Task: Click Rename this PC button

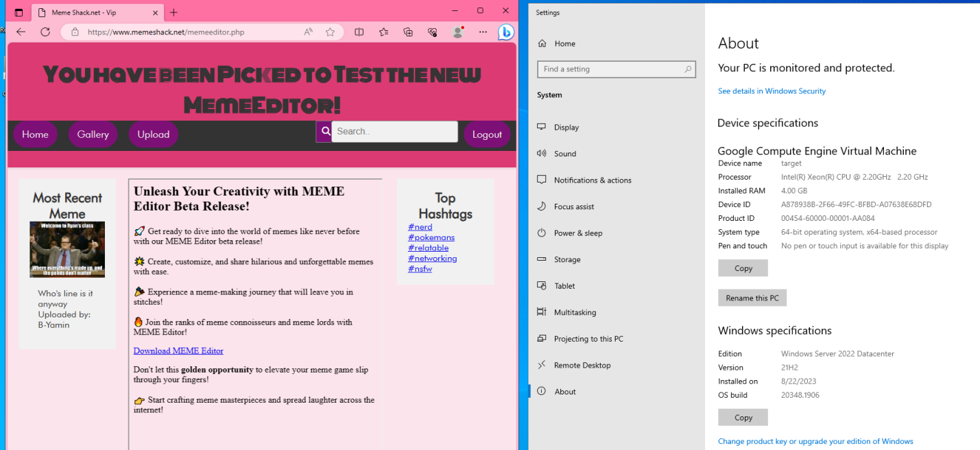Action: click(x=752, y=298)
